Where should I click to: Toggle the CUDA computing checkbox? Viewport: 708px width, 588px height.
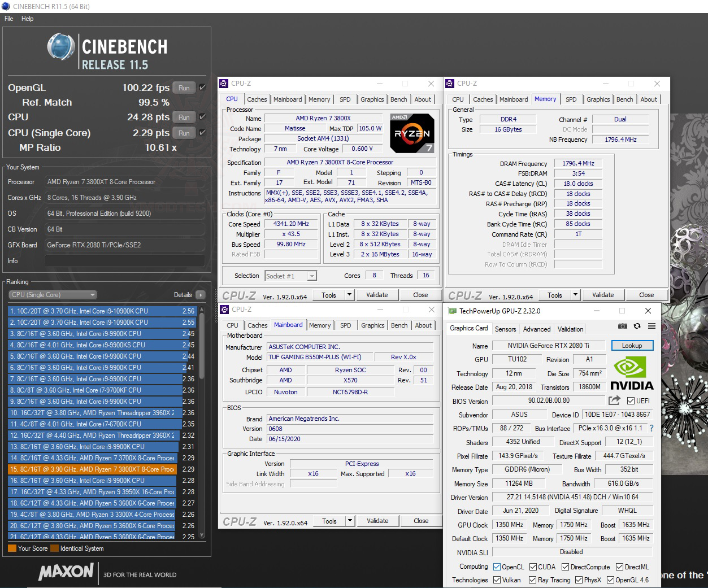532,567
